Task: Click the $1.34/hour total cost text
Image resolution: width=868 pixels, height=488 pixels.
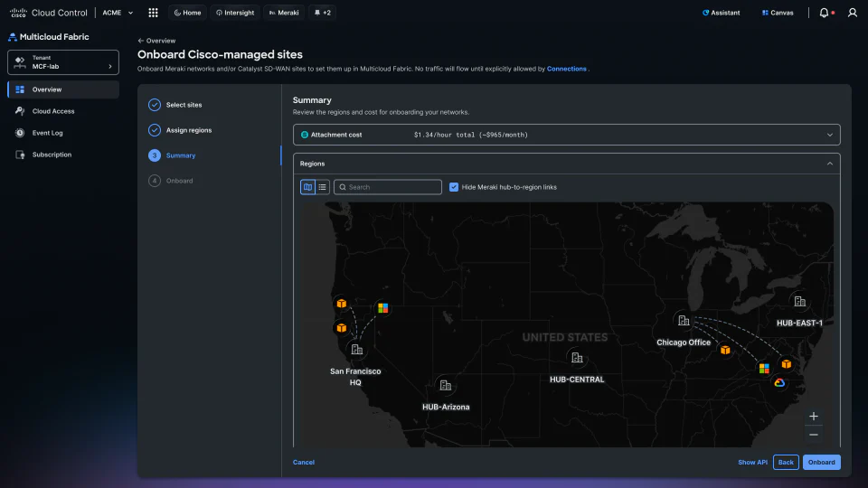Action: coord(470,135)
